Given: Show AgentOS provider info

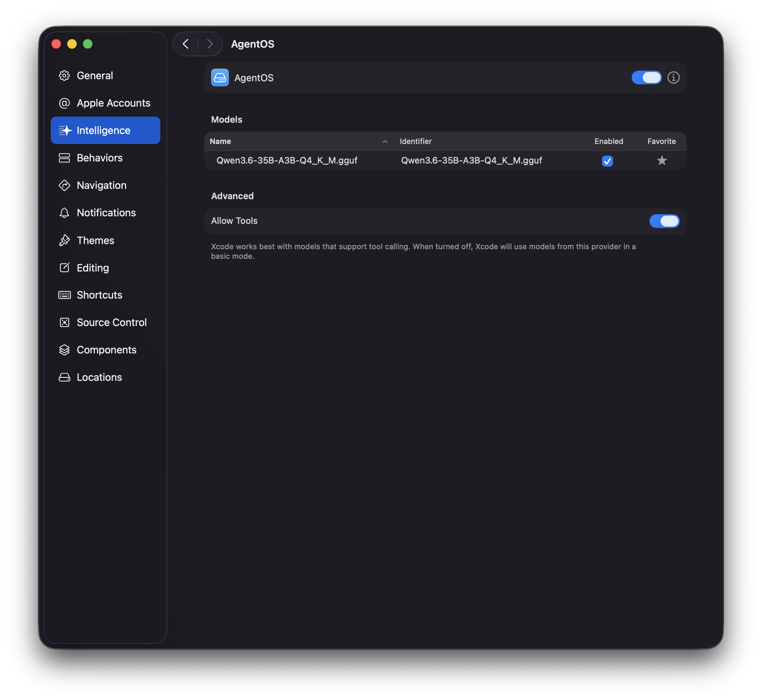Looking at the screenshot, I should 673,78.
